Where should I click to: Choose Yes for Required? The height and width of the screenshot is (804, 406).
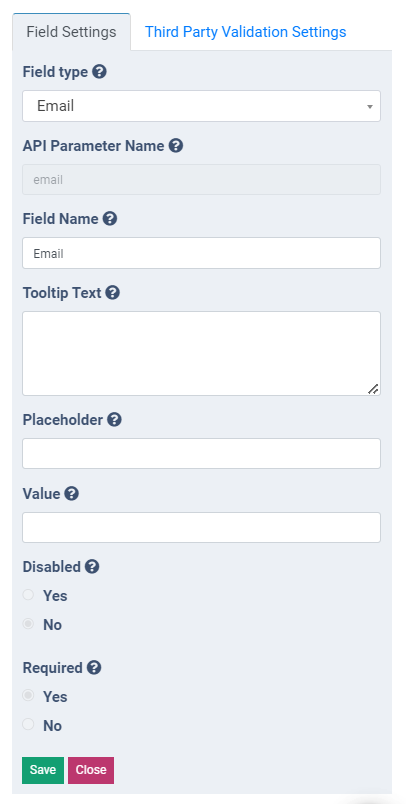pyautogui.click(x=28, y=696)
